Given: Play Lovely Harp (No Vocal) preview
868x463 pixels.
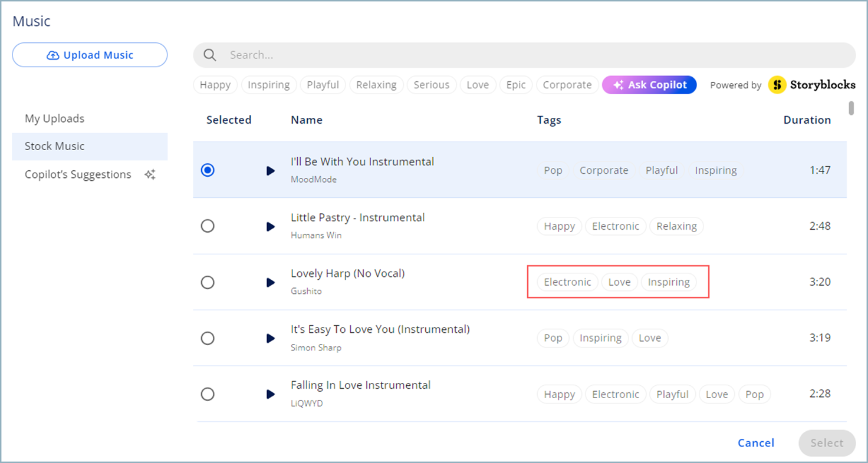Looking at the screenshot, I should [271, 283].
